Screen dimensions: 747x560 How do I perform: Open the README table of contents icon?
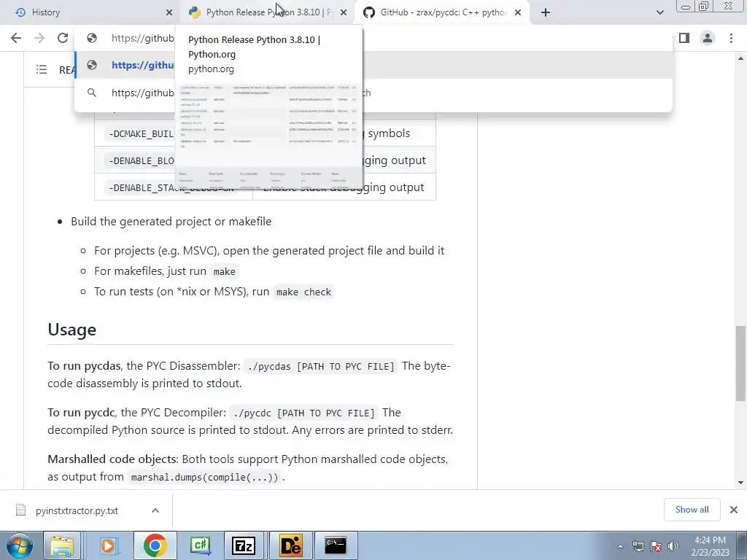42,69
